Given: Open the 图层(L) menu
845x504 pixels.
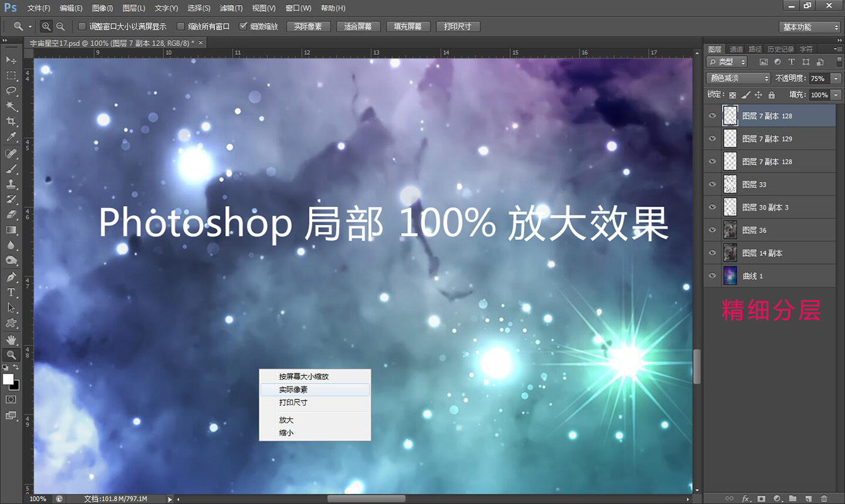Looking at the screenshot, I should pos(133,8).
